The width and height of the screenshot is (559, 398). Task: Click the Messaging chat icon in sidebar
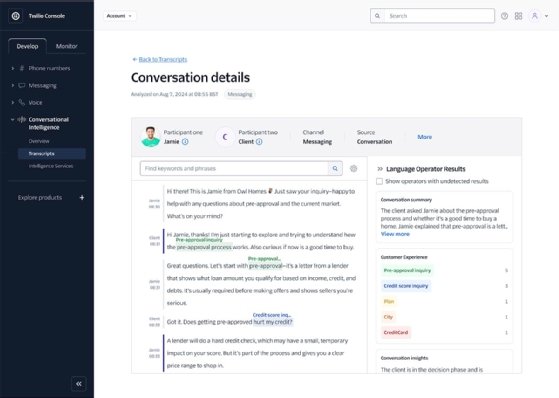(x=22, y=85)
